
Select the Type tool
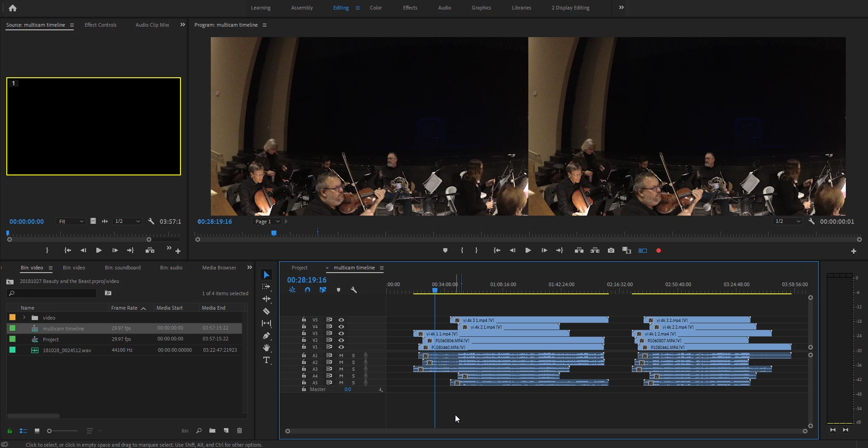point(266,360)
